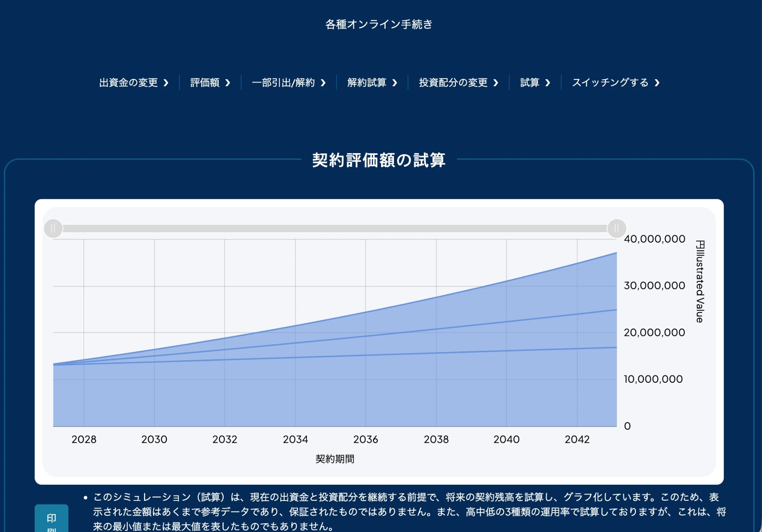
Task: Grab the left range slider handle
Action: (53, 228)
